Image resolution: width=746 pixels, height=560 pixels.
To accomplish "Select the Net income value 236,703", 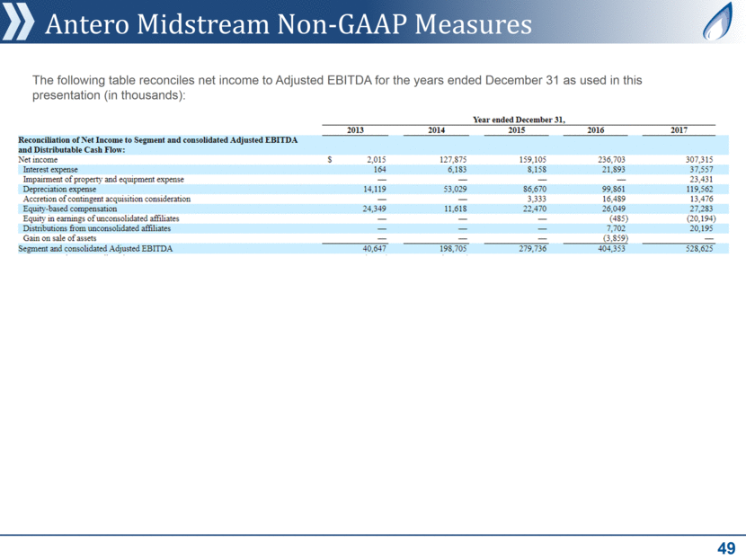I will point(612,160).
